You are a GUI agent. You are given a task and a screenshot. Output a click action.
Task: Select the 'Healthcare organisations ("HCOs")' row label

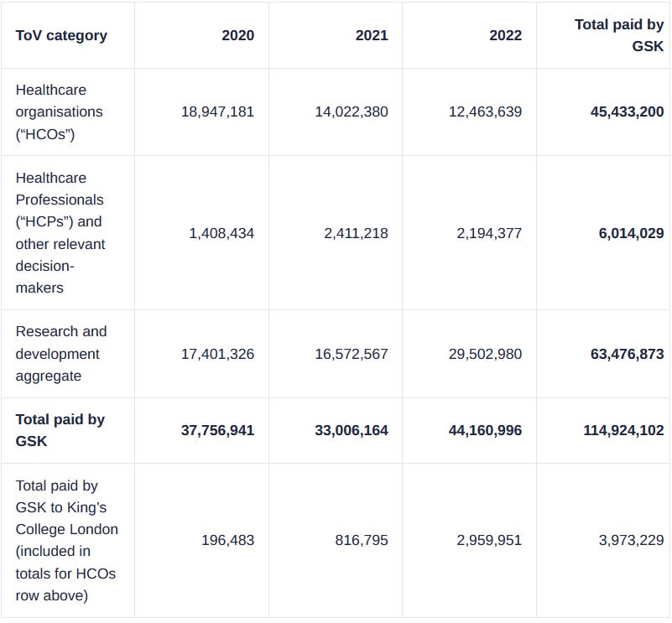point(59,112)
